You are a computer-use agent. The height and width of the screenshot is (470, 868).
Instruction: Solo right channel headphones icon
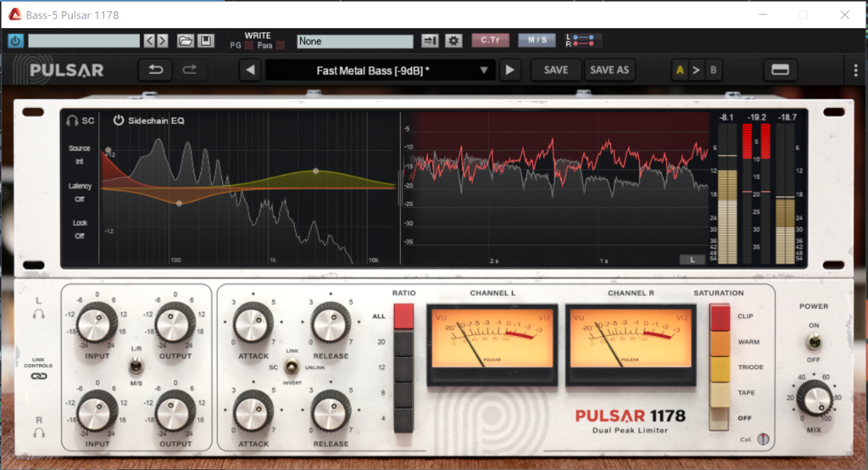(x=39, y=433)
